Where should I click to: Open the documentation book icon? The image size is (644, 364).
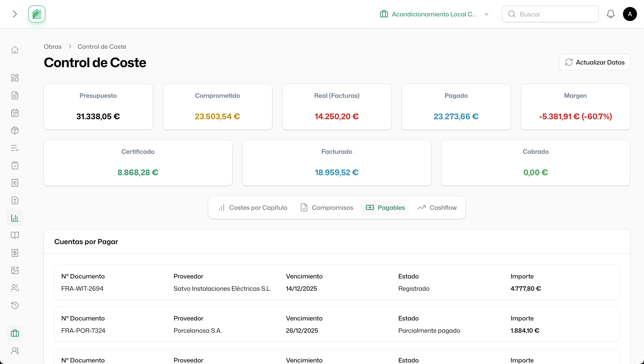[15, 235]
